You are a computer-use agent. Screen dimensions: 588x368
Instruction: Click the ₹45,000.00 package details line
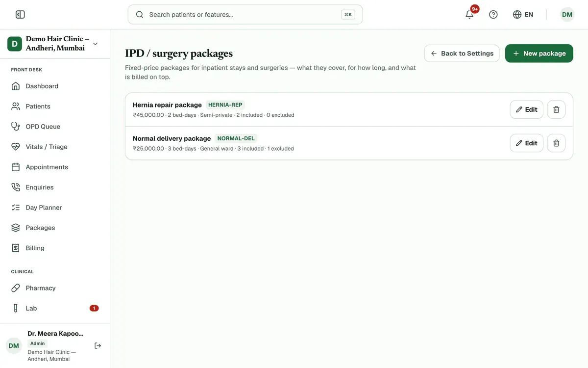(x=214, y=115)
